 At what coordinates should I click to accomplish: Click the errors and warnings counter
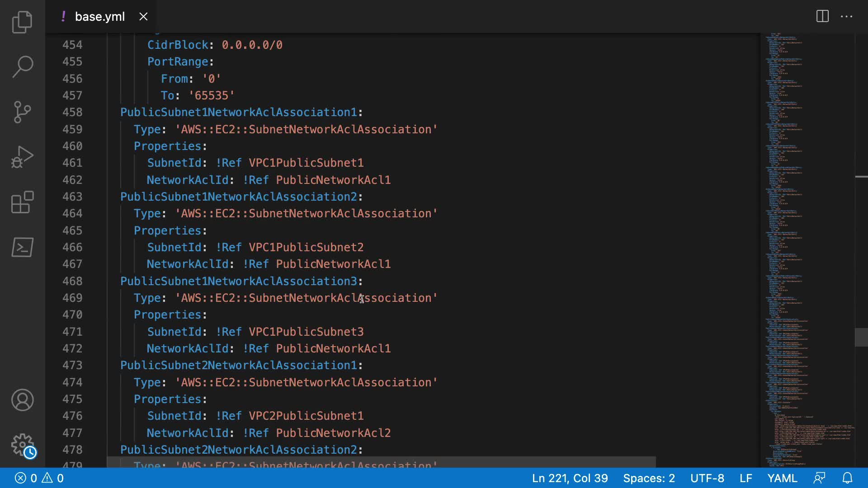coord(39,478)
